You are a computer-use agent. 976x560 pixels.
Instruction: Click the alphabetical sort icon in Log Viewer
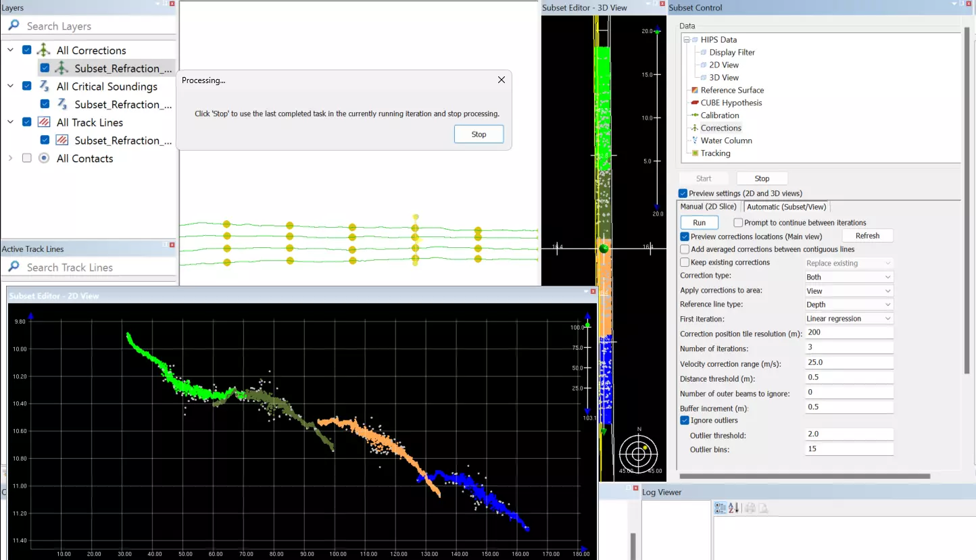(x=734, y=509)
